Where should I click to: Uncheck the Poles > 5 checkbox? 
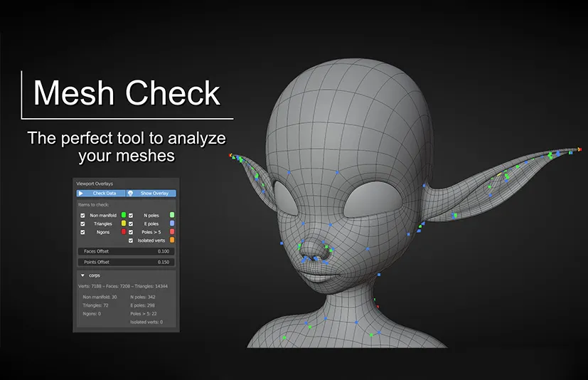tap(131, 232)
